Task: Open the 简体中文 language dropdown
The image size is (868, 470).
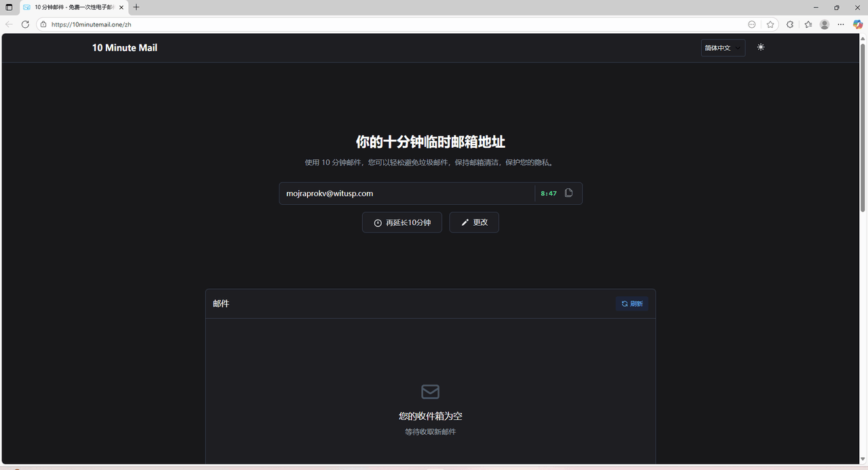Action: (x=723, y=47)
